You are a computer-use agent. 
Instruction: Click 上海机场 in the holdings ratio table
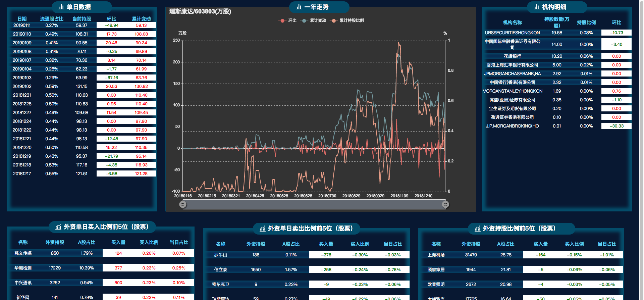click(x=436, y=255)
